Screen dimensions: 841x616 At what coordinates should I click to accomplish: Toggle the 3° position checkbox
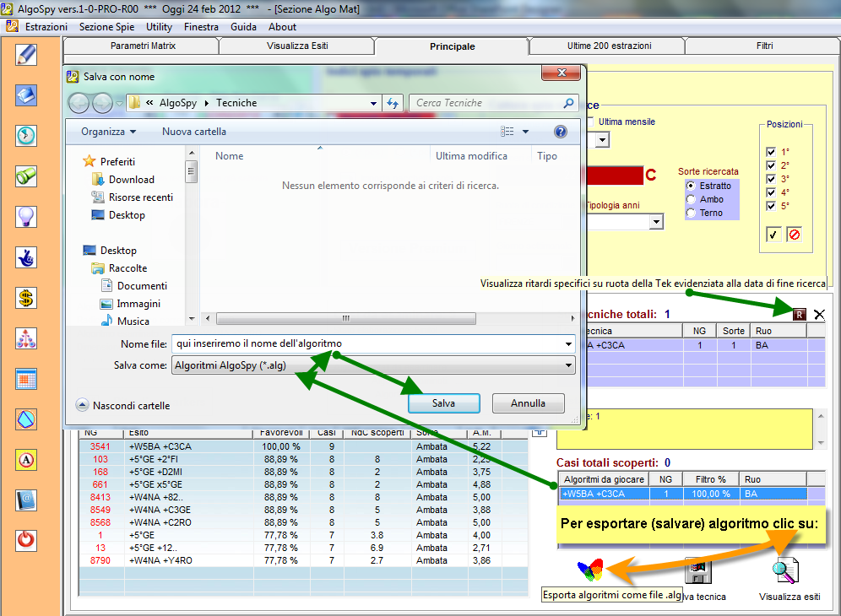click(771, 179)
